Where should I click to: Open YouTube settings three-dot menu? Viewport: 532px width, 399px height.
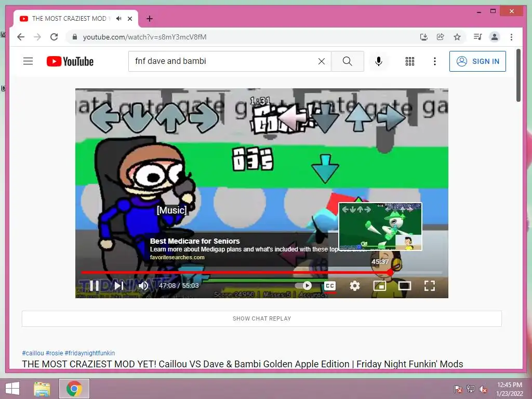pos(435,61)
